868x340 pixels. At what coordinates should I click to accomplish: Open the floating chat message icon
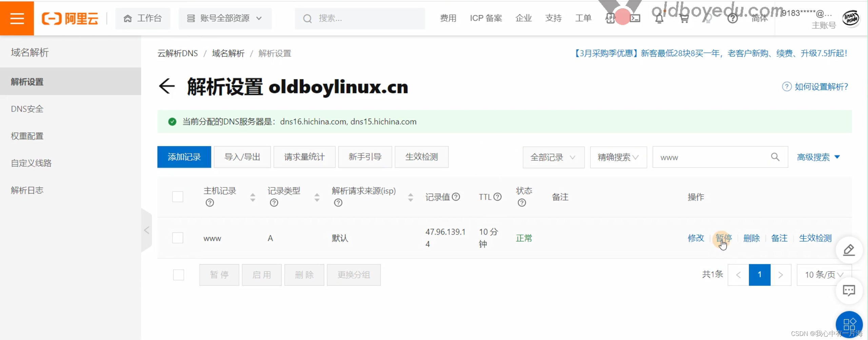(849, 291)
